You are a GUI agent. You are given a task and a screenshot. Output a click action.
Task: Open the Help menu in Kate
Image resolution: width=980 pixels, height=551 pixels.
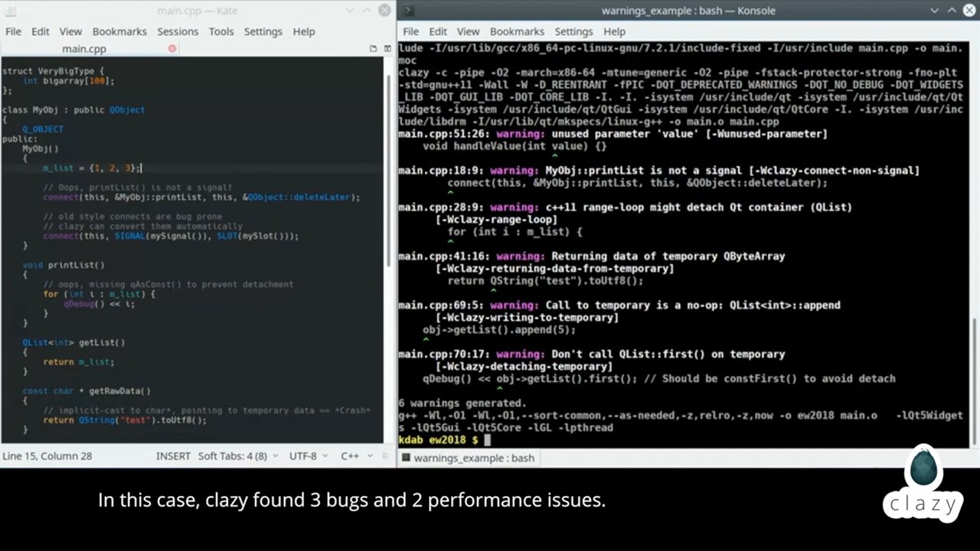[304, 31]
